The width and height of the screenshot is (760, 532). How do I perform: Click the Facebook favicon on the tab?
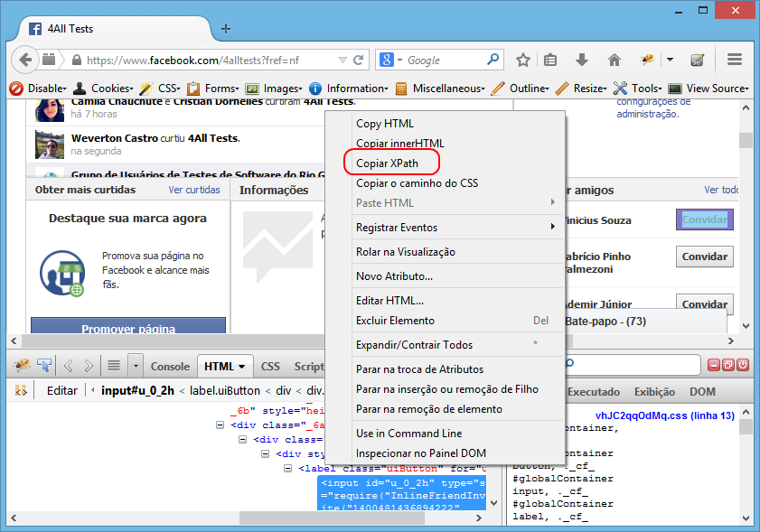35,29
